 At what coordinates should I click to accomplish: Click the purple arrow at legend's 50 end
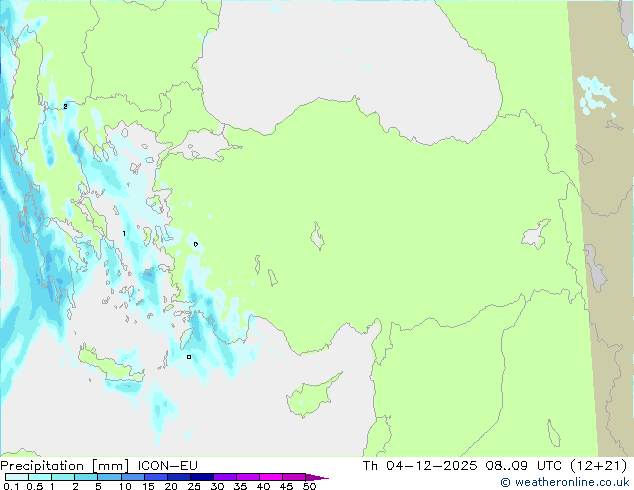pos(317,477)
